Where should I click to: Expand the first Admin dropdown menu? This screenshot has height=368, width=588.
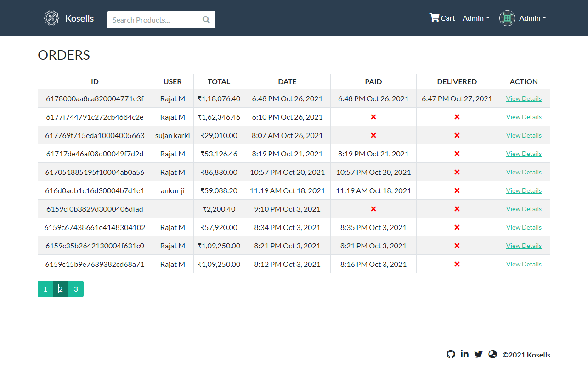click(x=476, y=18)
